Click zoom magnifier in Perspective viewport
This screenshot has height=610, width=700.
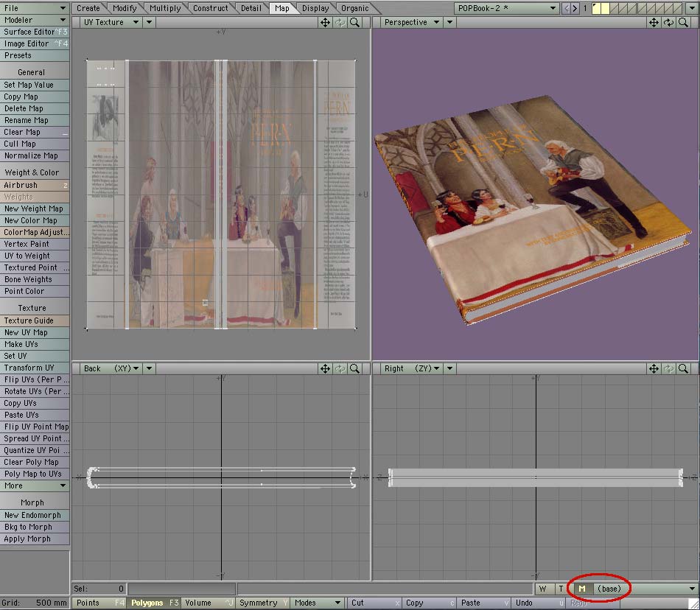pos(683,22)
